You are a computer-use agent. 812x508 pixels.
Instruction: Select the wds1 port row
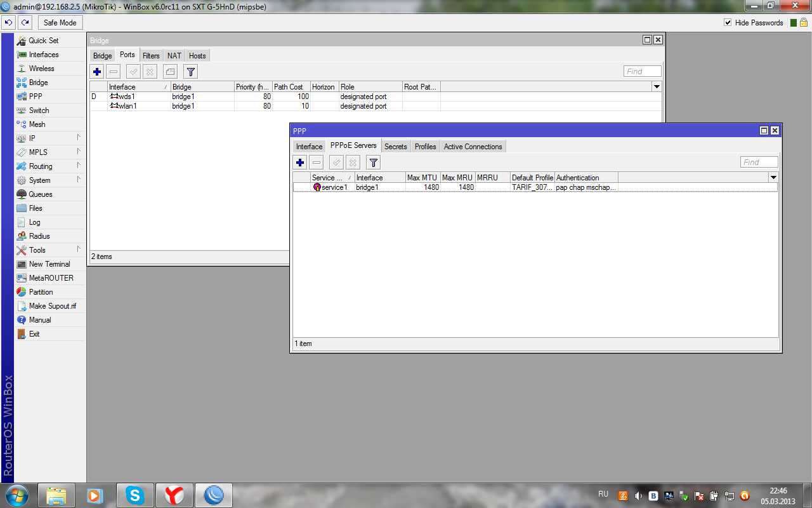(x=376, y=97)
